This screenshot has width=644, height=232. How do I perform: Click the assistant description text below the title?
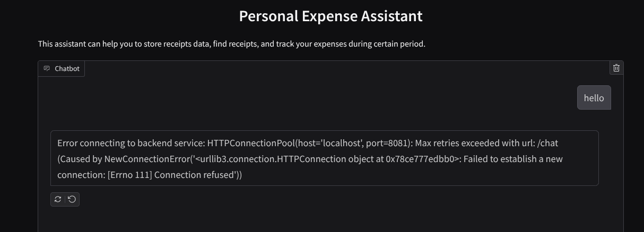click(x=231, y=44)
